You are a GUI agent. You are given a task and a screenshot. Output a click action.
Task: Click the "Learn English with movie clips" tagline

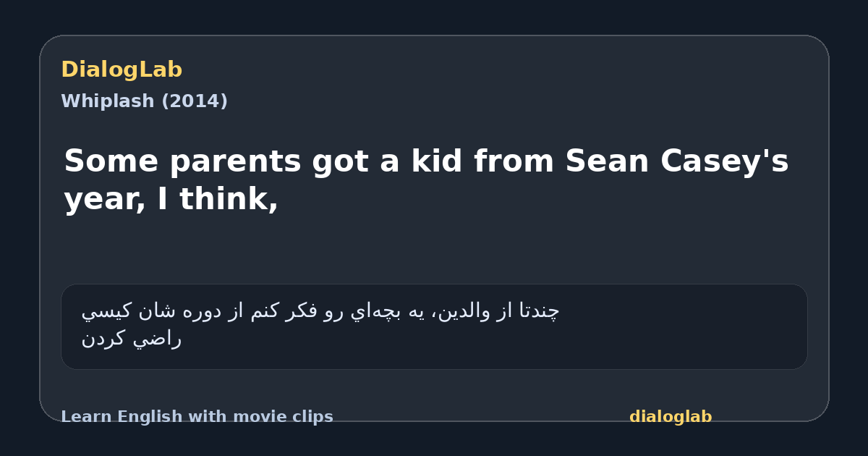[x=197, y=417]
